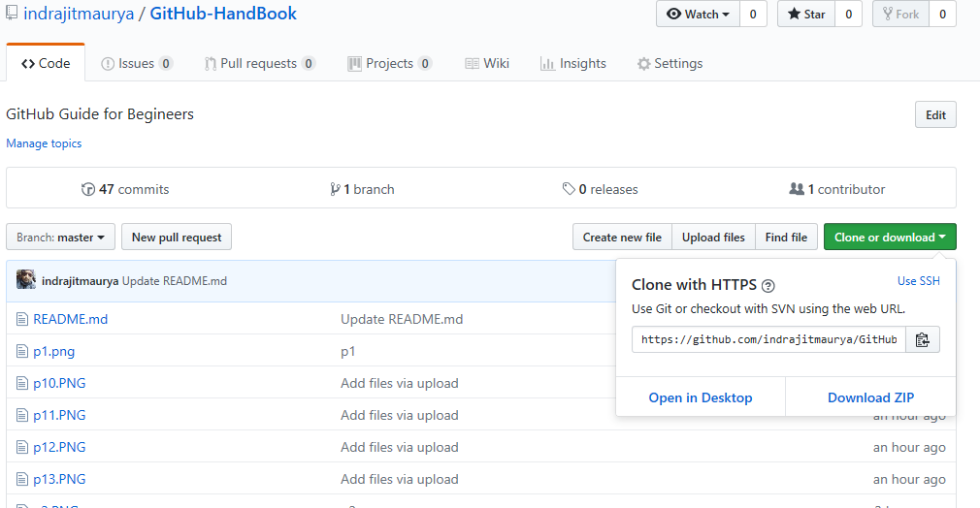Click the file icon next to p10.PNG
980x508 pixels.
tap(22, 383)
